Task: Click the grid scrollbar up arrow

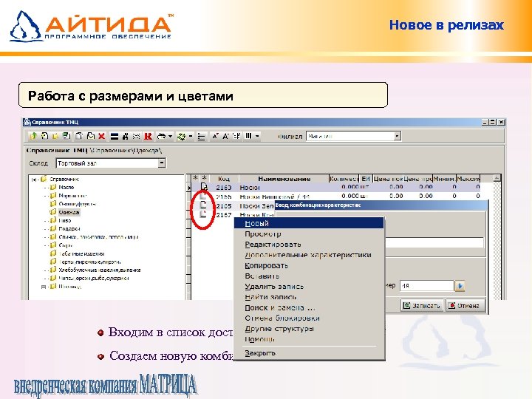Action: tap(497, 178)
